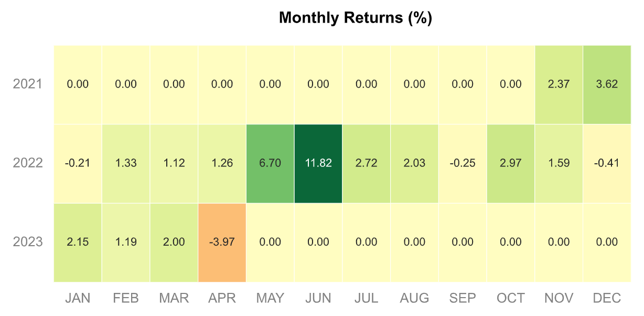
Task: Click the 2022 row label
Action: [x=27, y=163]
